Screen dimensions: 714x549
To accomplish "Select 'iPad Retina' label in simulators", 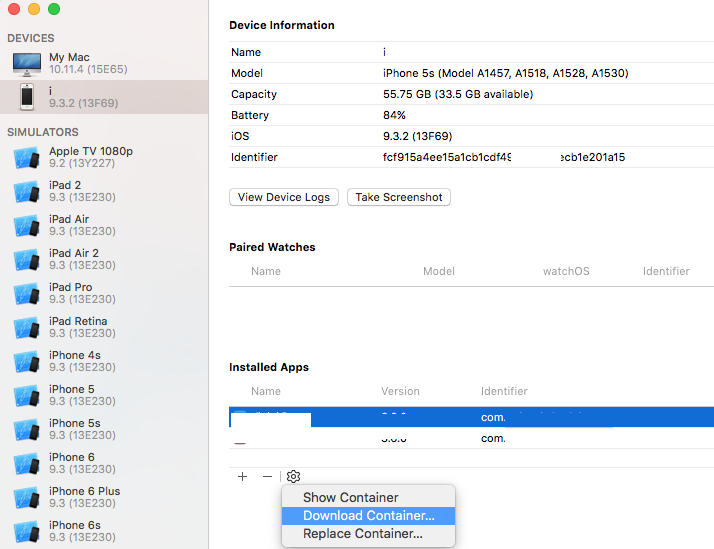I will 78,321.
